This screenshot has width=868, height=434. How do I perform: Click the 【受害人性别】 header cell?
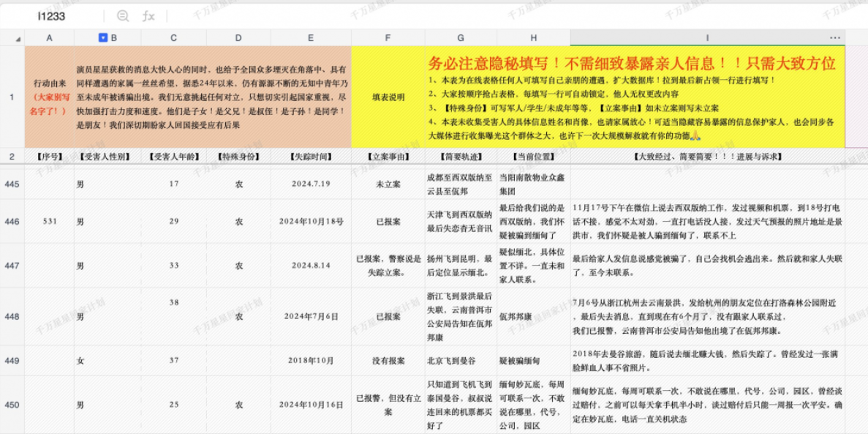[x=107, y=157]
